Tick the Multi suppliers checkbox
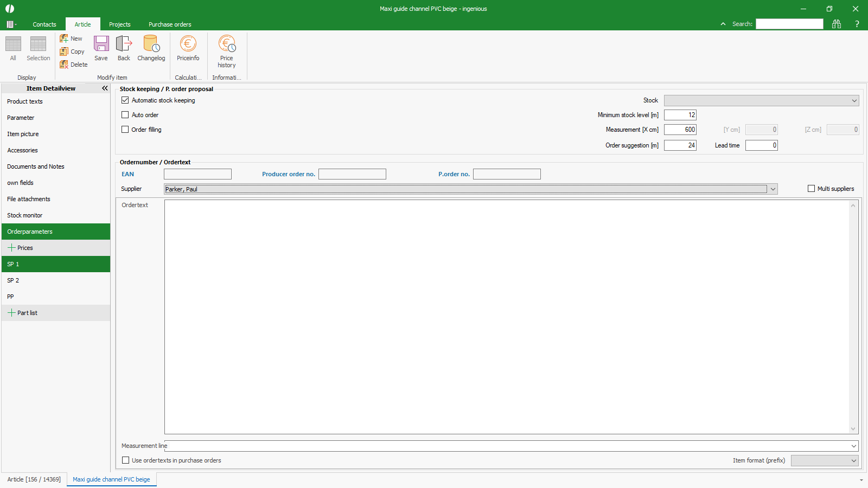 click(x=811, y=189)
